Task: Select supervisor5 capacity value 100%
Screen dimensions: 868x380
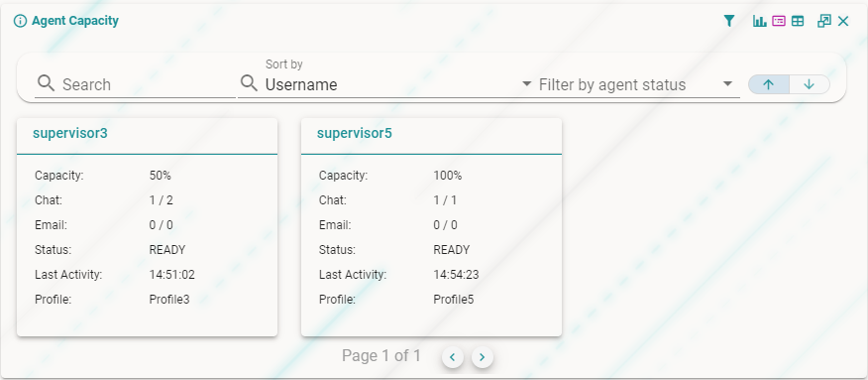Action: click(x=447, y=176)
